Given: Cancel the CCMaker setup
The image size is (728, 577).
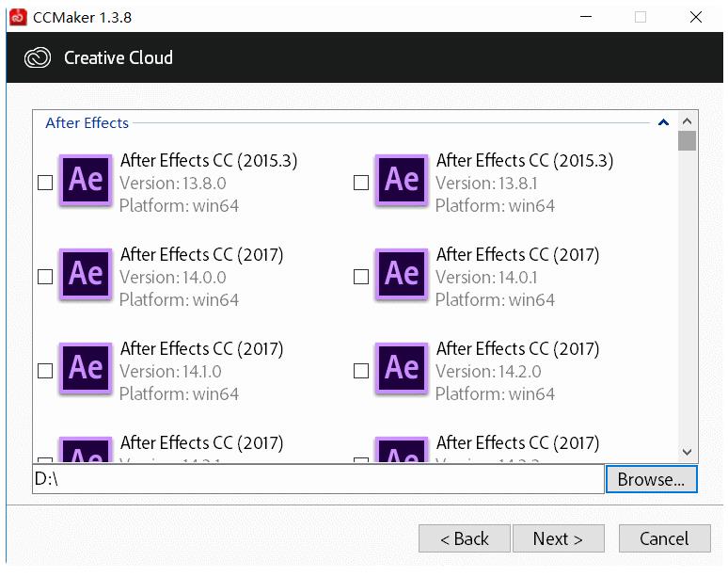Looking at the screenshot, I should point(664,539).
